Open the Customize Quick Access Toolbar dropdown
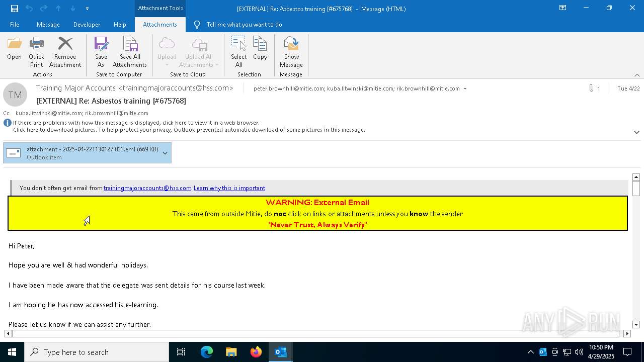 click(87, 9)
